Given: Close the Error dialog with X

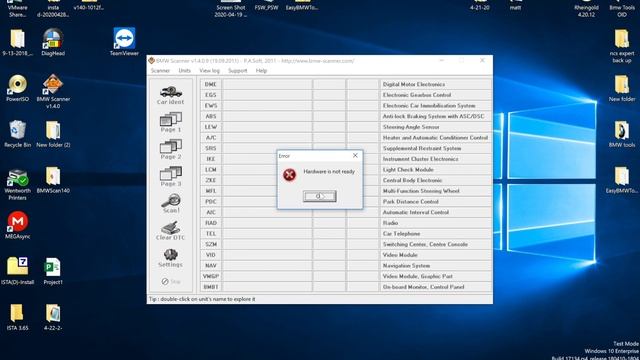Looking at the screenshot, I should 355,156.
